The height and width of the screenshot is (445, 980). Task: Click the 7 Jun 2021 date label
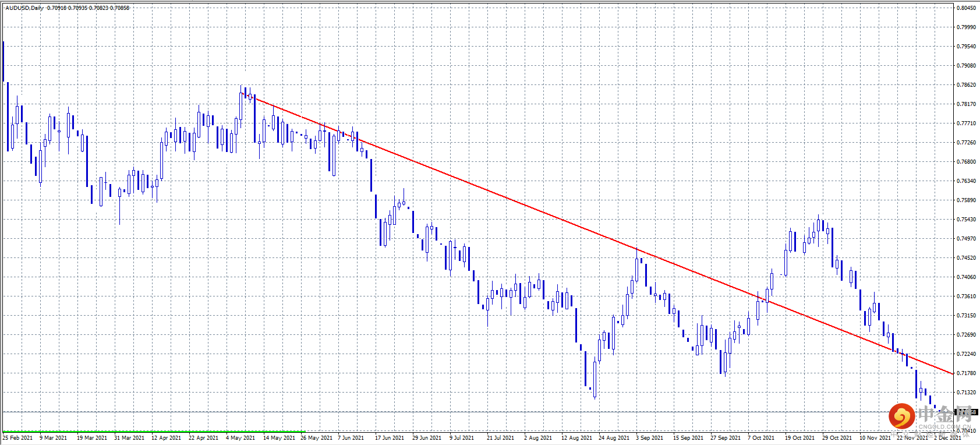(351, 437)
